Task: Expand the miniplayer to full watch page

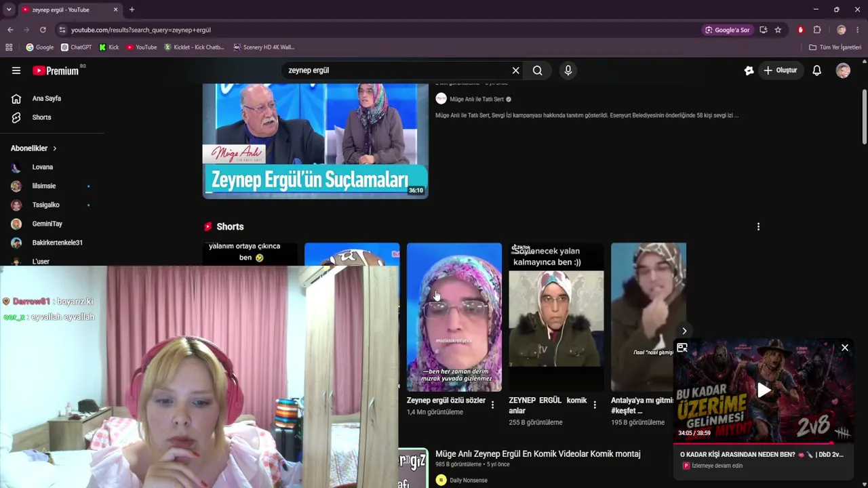Action: pyautogui.click(x=682, y=348)
